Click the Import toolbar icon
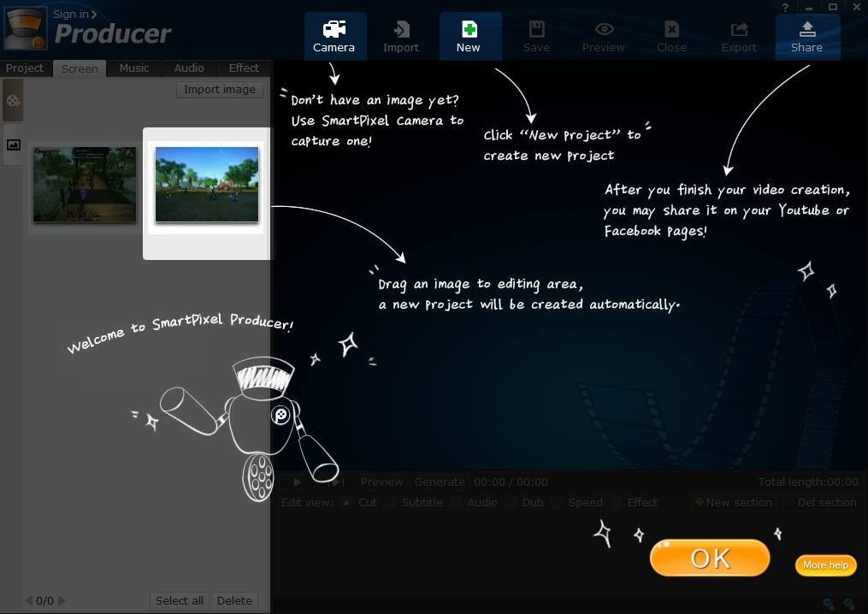This screenshot has height=614, width=868. [400, 35]
